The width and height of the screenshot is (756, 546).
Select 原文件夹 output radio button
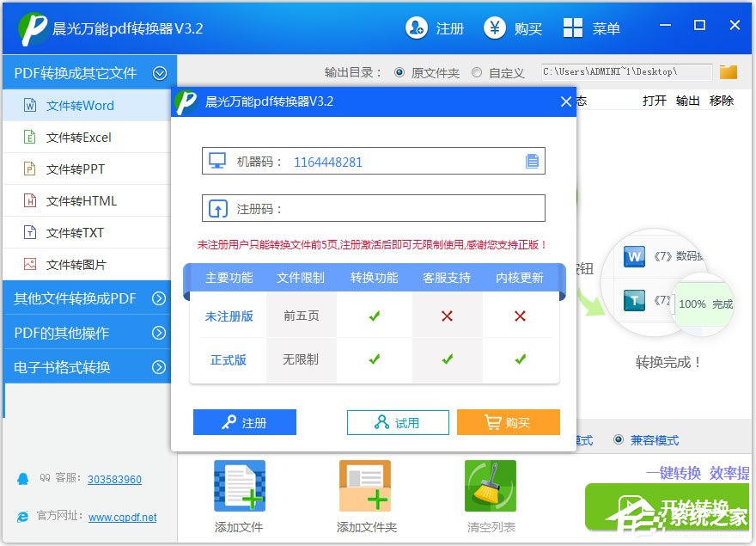pos(399,72)
